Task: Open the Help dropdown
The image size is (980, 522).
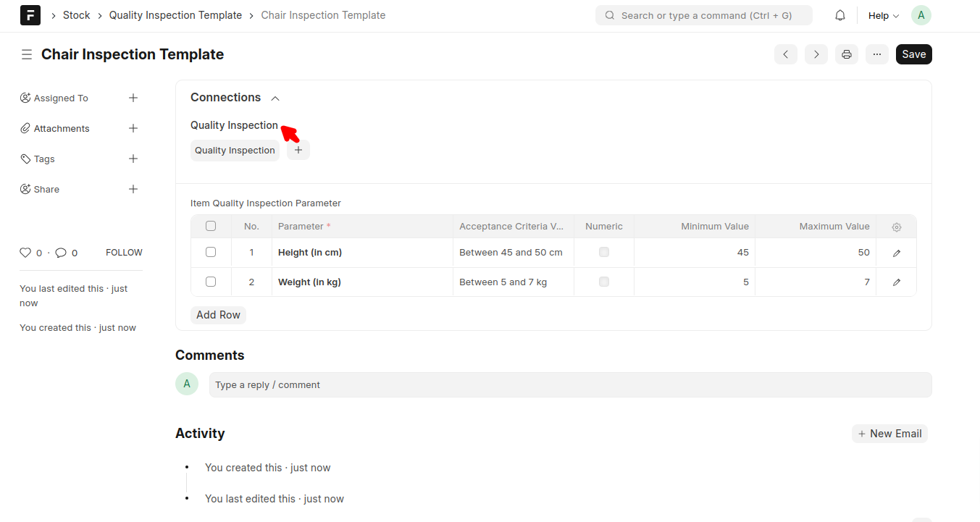Action: [x=882, y=14]
